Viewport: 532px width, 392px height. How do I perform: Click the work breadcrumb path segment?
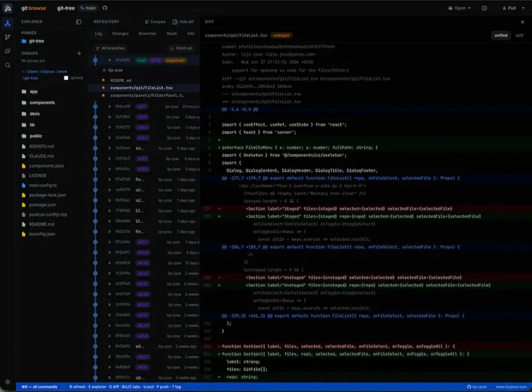click(62, 71)
